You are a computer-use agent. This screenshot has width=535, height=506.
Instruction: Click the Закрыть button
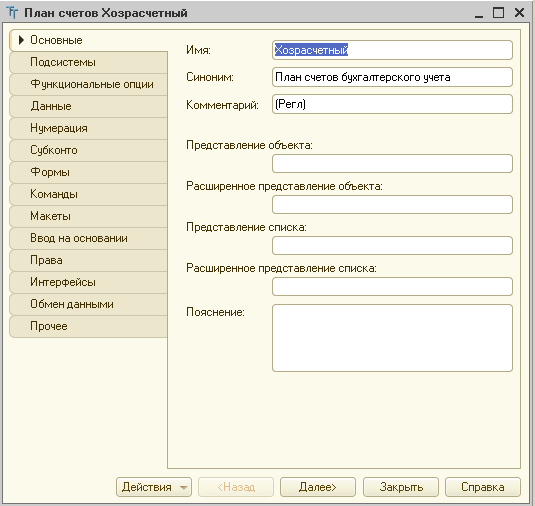click(401, 487)
